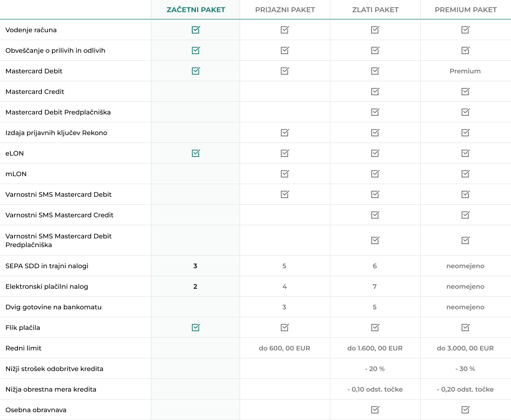
Task: Click neomejeno in SEPA SDD row
Action: click(465, 266)
